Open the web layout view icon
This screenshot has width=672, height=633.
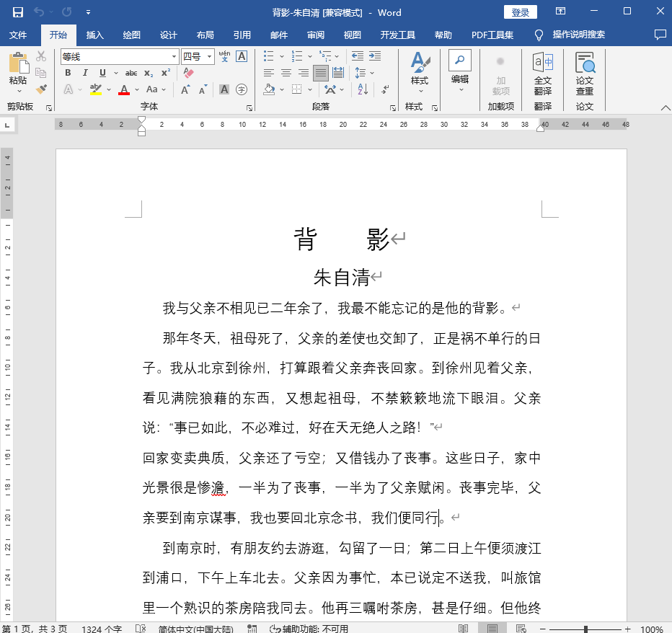click(521, 629)
